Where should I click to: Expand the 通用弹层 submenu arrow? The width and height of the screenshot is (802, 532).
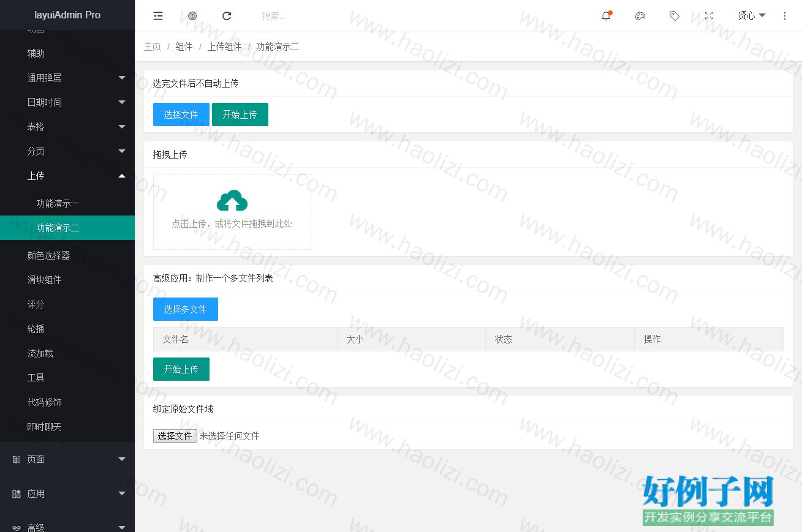122,78
